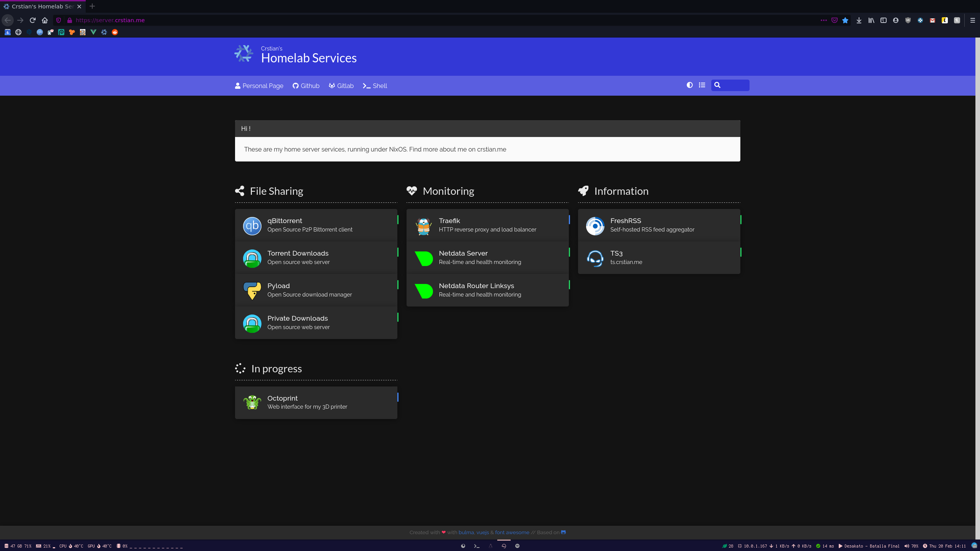Click the Desakato now-playing entry
The width and height of the screenshot is (980, 551).
click(x=869, y=546)
